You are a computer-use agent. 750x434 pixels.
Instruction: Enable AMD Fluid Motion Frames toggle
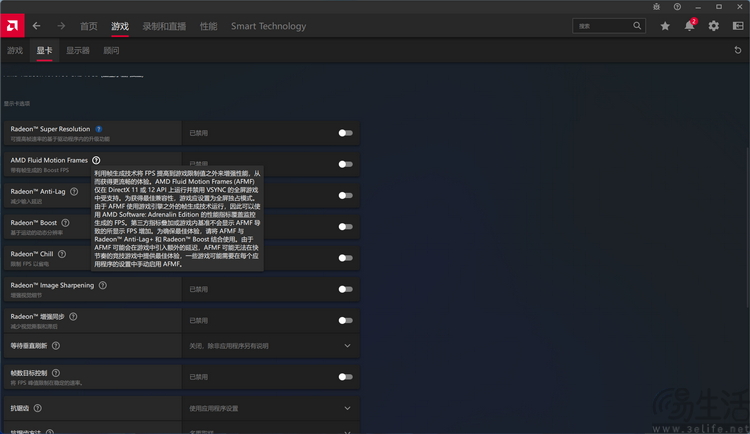click(x=345, y=164)
